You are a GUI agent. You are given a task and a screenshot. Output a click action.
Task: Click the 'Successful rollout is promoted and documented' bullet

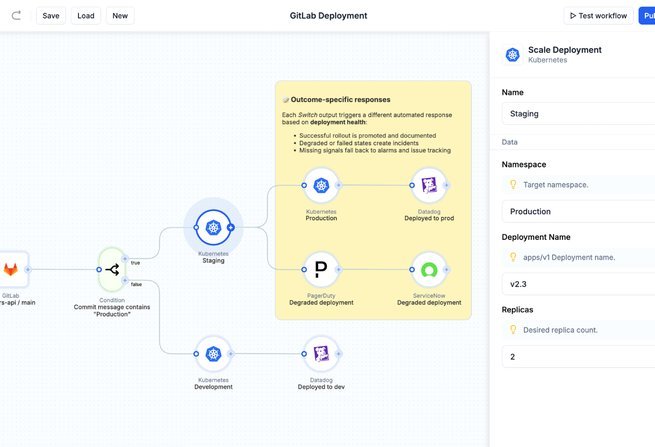point(368,135)
